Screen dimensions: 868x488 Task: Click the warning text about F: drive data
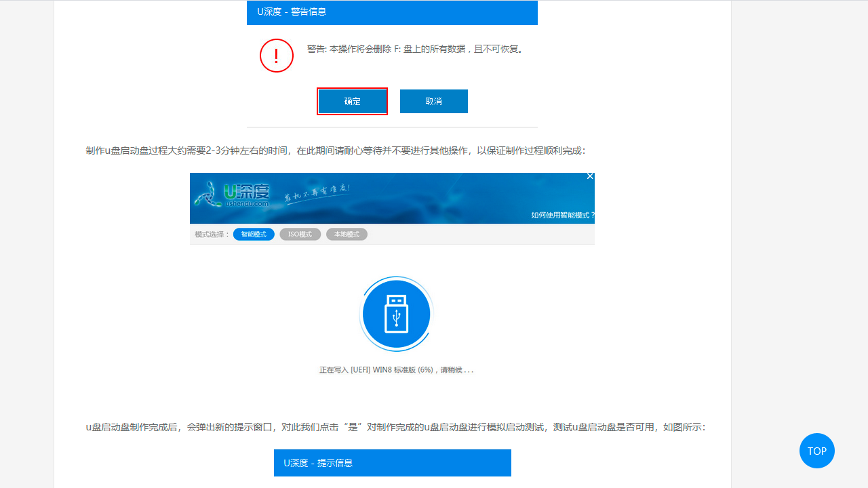(416, 49)
